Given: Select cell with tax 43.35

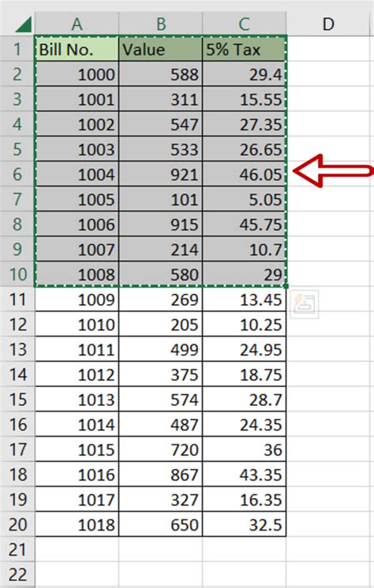Looking at the screenshot, I should 244,474.
